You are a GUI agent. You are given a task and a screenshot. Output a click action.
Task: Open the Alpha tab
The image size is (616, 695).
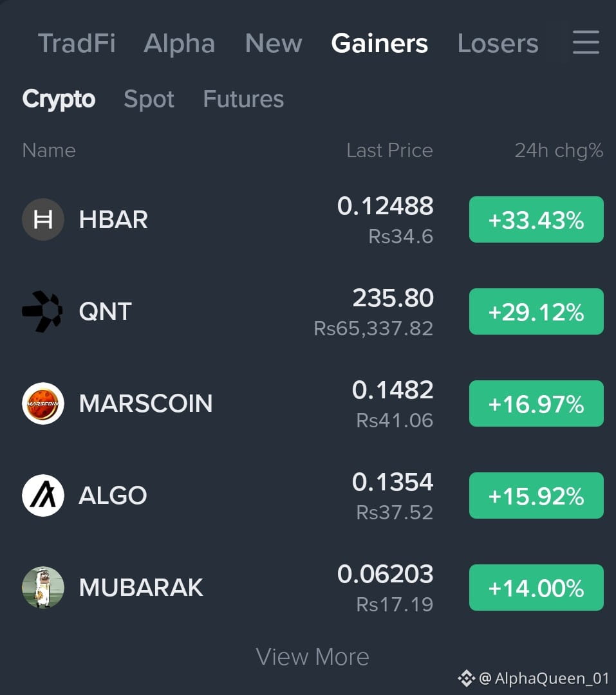(x=179, y=44)
